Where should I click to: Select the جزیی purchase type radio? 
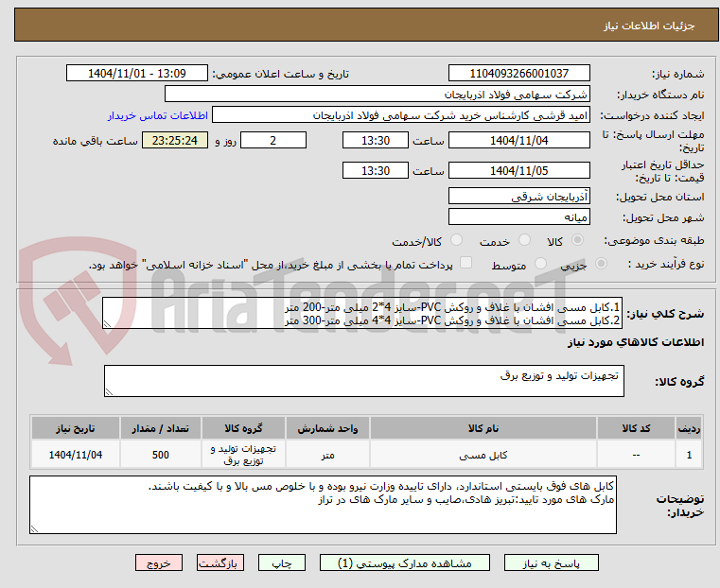pyautogui.click(x=601, y=263)
